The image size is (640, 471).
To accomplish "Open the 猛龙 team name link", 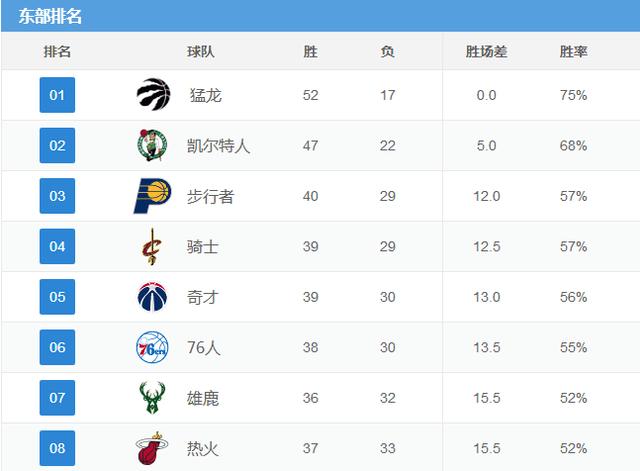I will pyautogui.click(x=205, y=95).
